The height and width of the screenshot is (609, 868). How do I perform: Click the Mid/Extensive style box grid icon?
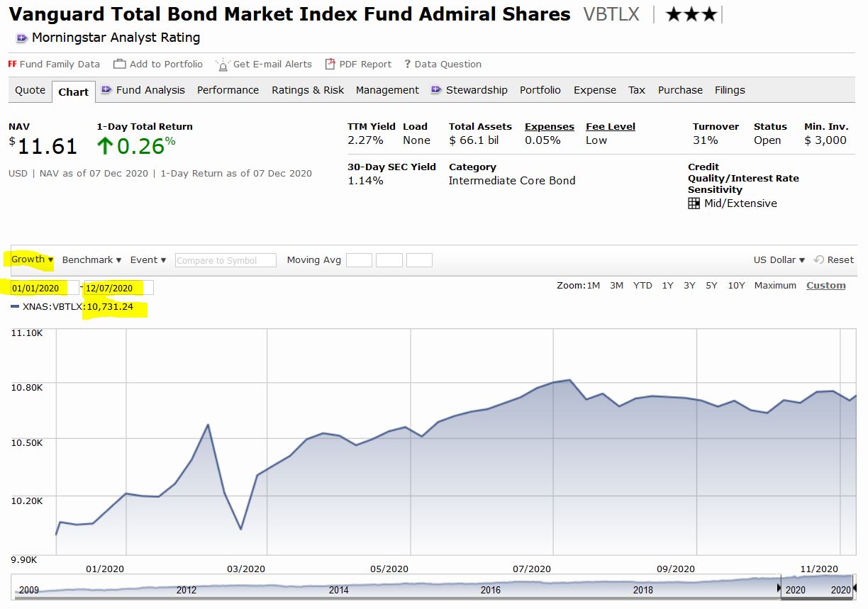[694, 203]
